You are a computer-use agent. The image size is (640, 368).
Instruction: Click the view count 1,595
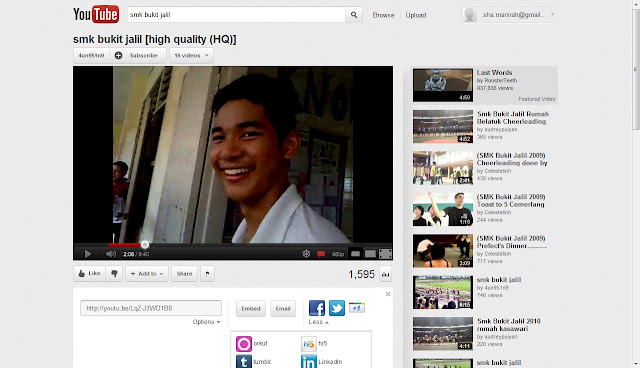coord(361,274)
